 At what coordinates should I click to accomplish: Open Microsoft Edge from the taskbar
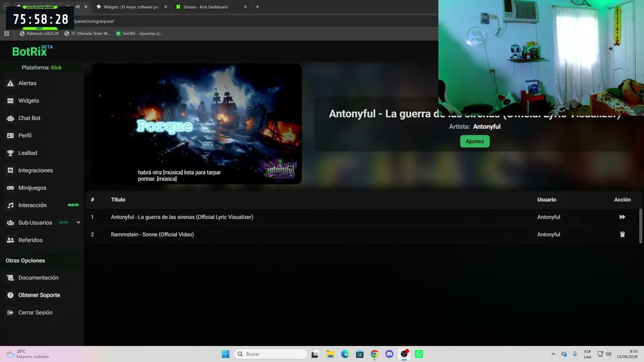coord(345,354)
